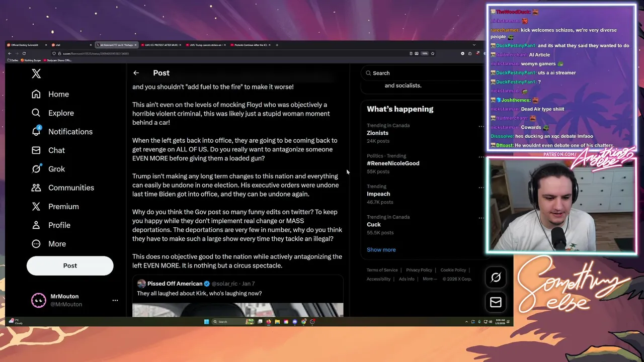Open Notifications in the X sidebar

coord(62,132)
